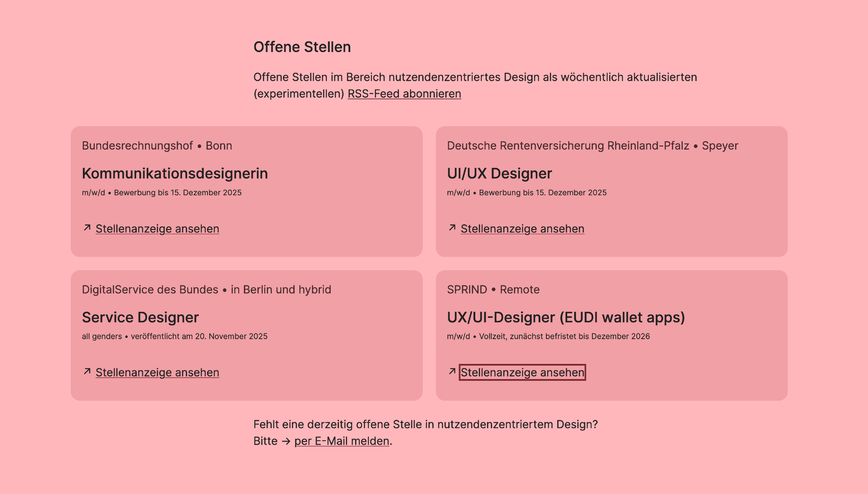Click arrow icon in SPRIND UX/UI-Designer card
Screen dimensions: 868x494
[x=452, y=372]
